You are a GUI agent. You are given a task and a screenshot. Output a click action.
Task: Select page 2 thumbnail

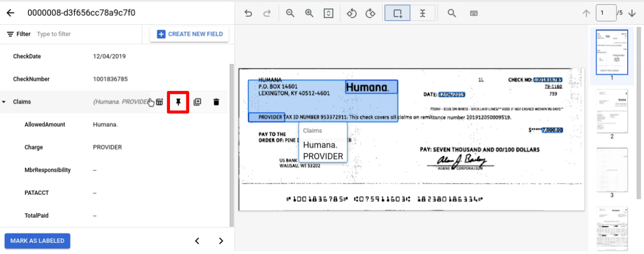tap(611, 111)
